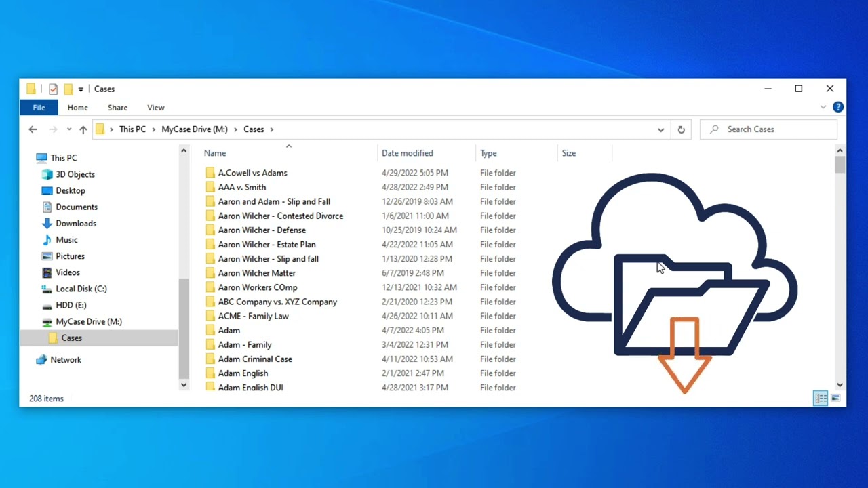Screen dimensions: 868x488
Task: Select Aaron Wilcher - Estate Plan folder
Action: [267, 244]
